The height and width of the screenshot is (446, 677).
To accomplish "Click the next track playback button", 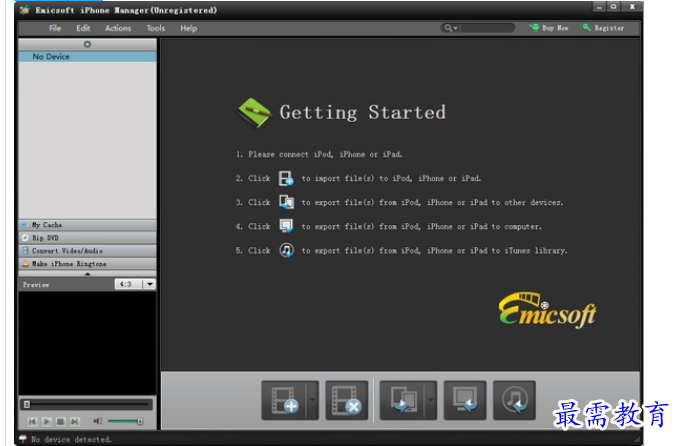I will 75,421.
